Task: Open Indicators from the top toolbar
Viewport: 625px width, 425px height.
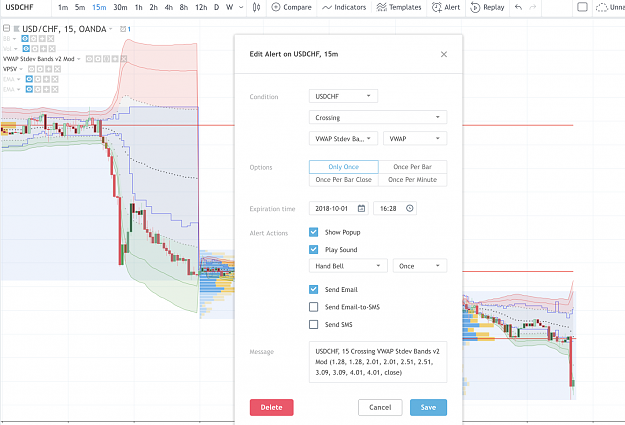Action: (344, 7)
